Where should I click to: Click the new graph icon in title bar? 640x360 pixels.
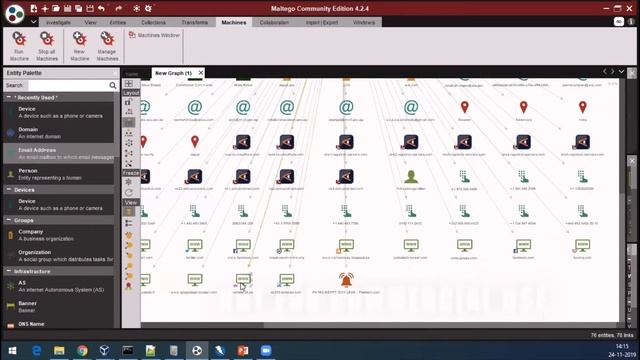(x=34, y=8)
